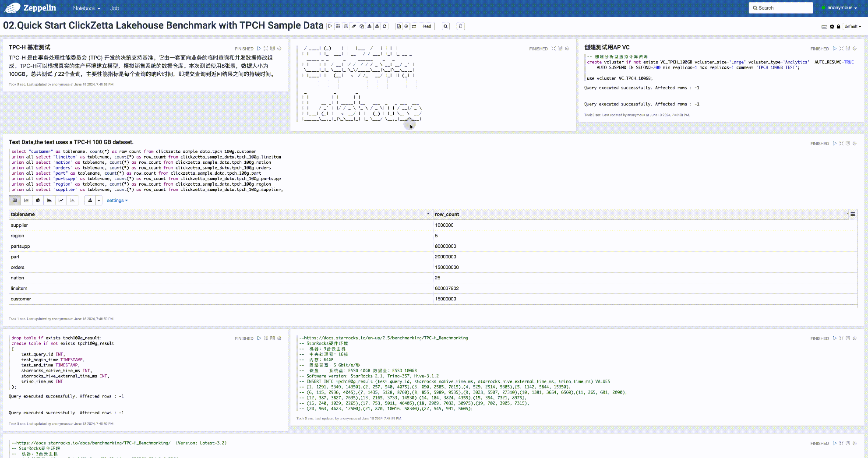Toggle output visibility in 创建测试用AP VC paragraph
868x458 pixels.
pos(848,49)
